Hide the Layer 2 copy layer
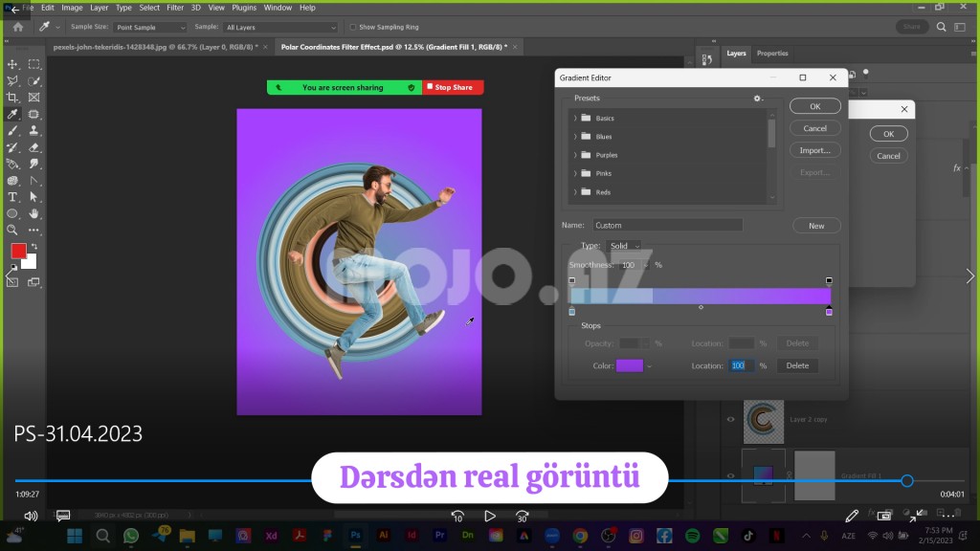 point(730,419)
